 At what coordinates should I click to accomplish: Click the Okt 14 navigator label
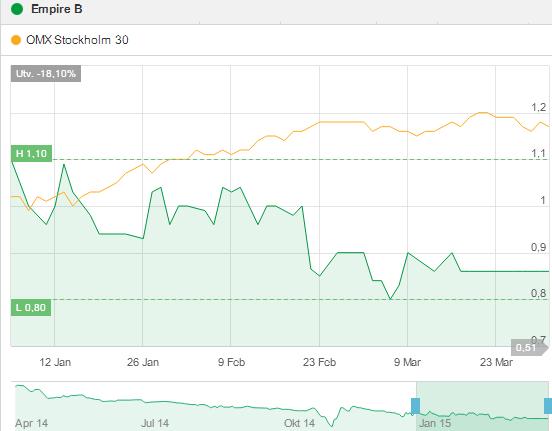point(300,423)
